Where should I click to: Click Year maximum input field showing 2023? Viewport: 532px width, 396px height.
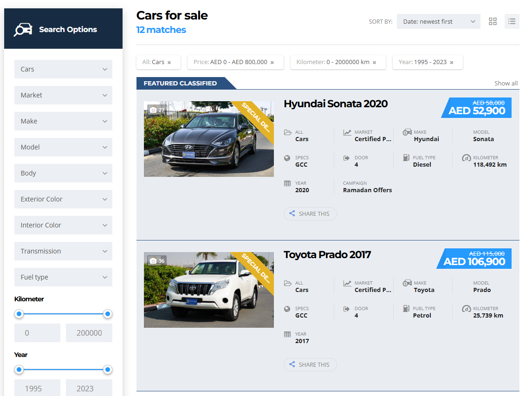click(x=89, y=388)
